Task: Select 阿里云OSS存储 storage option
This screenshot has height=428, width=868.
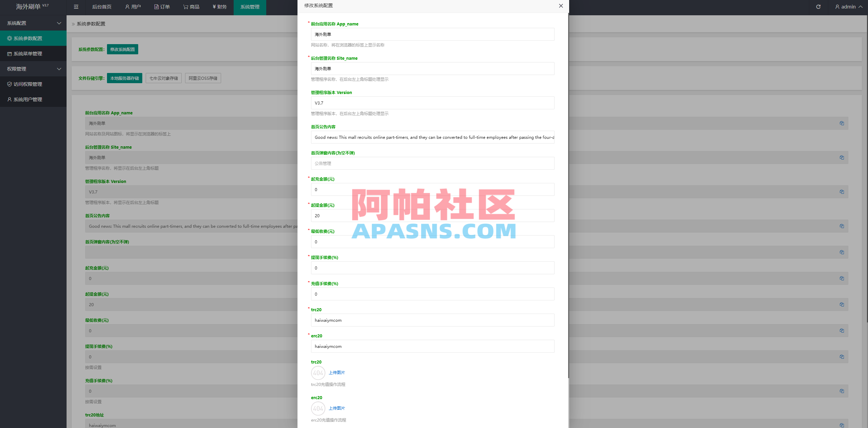Action: [203, 78]
